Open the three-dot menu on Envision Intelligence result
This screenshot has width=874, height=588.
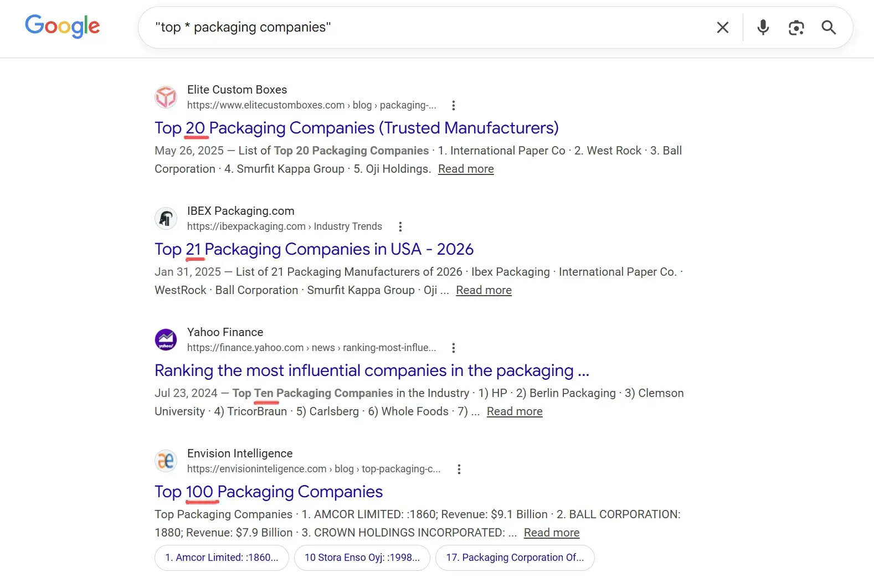tap(459, 469)
